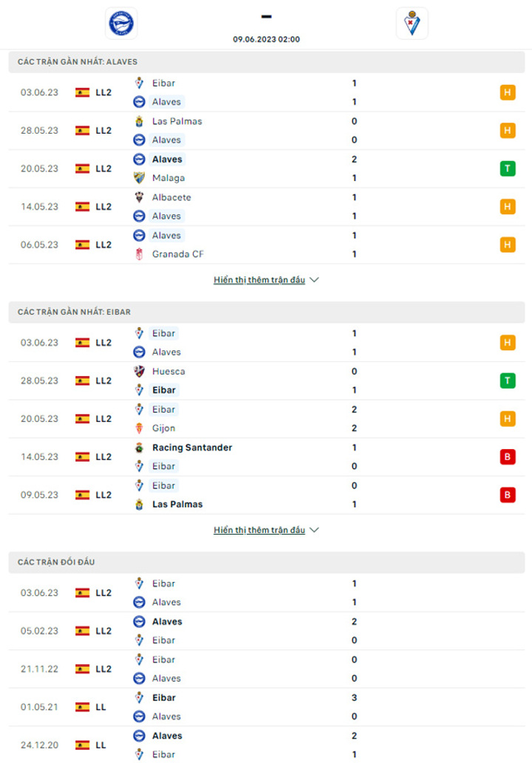
Task: Select 'Các trận gần nhất: Eibar' section header
Action: click(267, 312)
